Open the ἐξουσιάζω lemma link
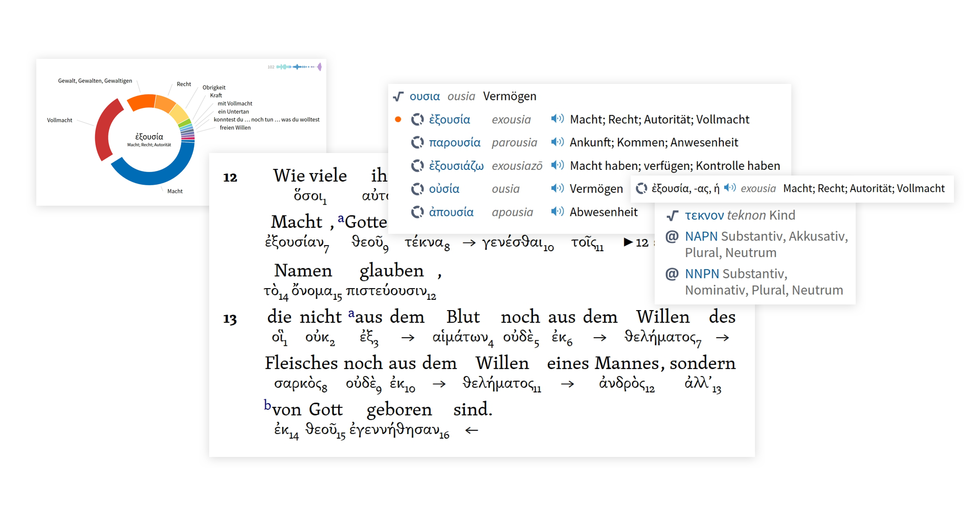The height and width of the screenshot is (525, 980). 456,166
